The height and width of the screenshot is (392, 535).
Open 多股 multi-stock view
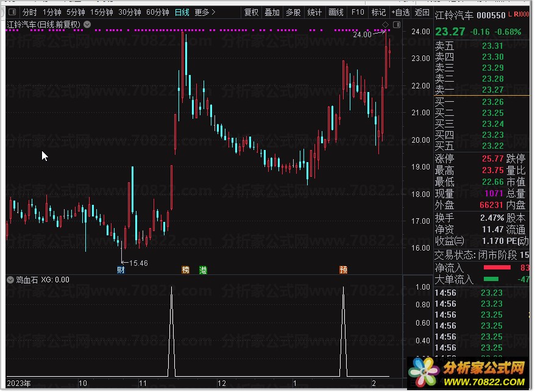coord(294,13)
